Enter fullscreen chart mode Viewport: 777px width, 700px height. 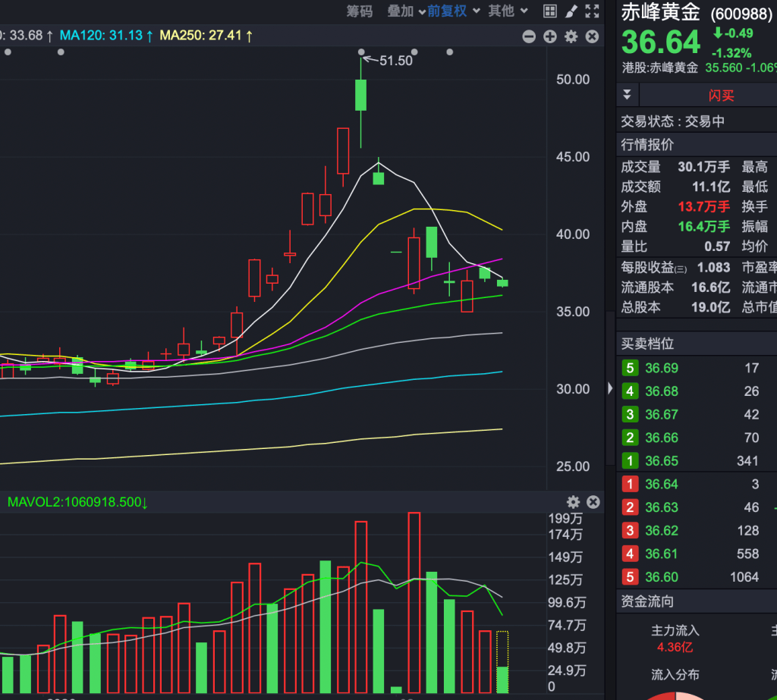point(592,11)
